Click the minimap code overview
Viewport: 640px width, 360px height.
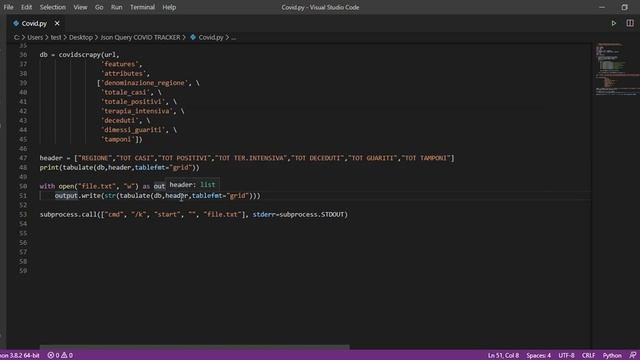pos(616,69)
